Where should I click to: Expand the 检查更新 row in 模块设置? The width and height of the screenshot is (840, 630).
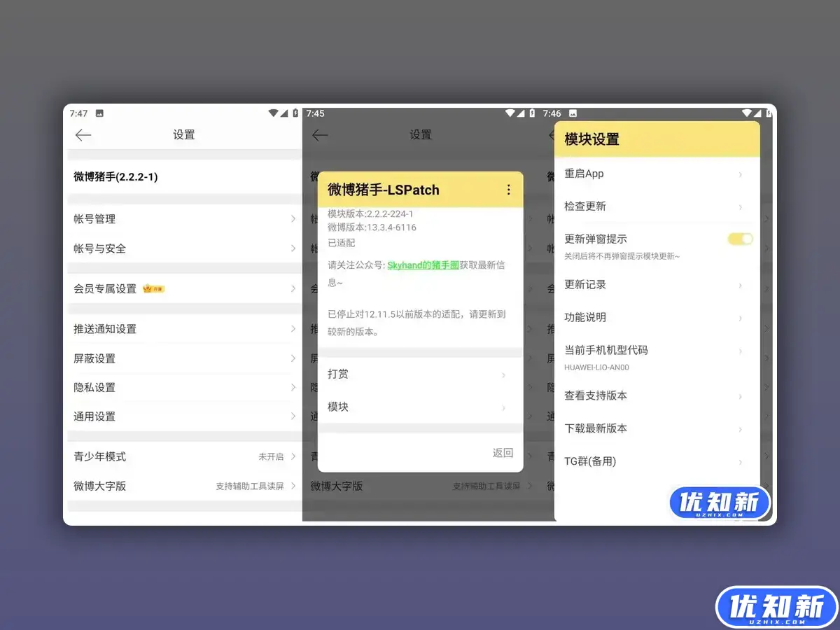(741, 206)
